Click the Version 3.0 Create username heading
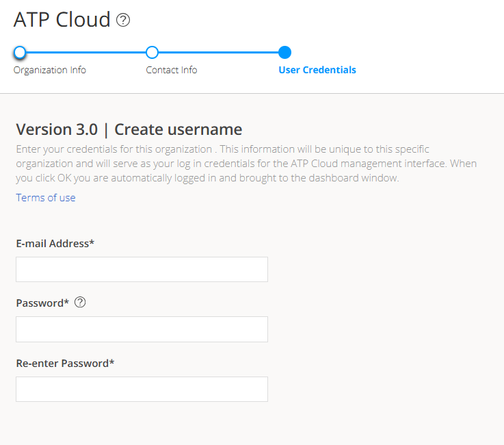Image resolution: width=504 pixels, height=445 pixels. (129, 129)
